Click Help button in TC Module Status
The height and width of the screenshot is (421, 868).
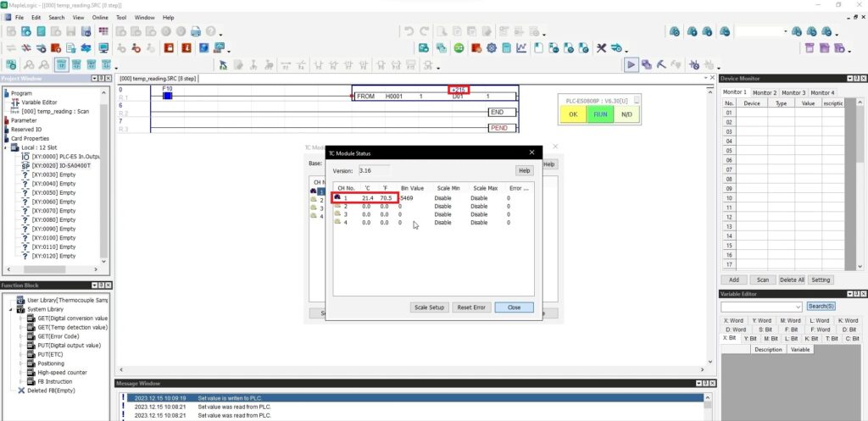click(524, 170)
